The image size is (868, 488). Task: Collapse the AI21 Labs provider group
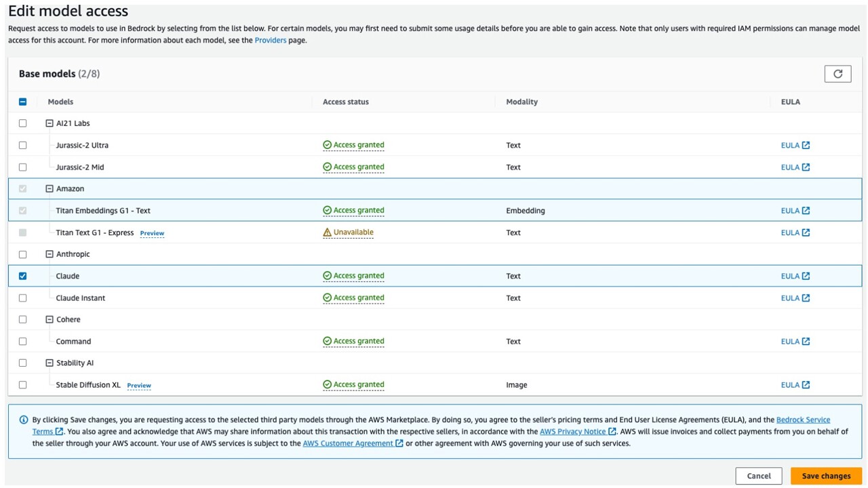point(50,123)
